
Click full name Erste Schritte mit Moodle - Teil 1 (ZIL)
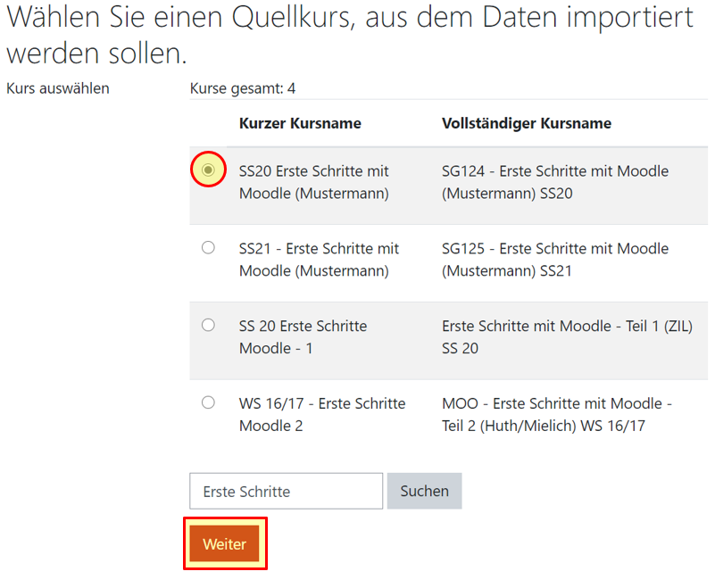tap(567, 337)
